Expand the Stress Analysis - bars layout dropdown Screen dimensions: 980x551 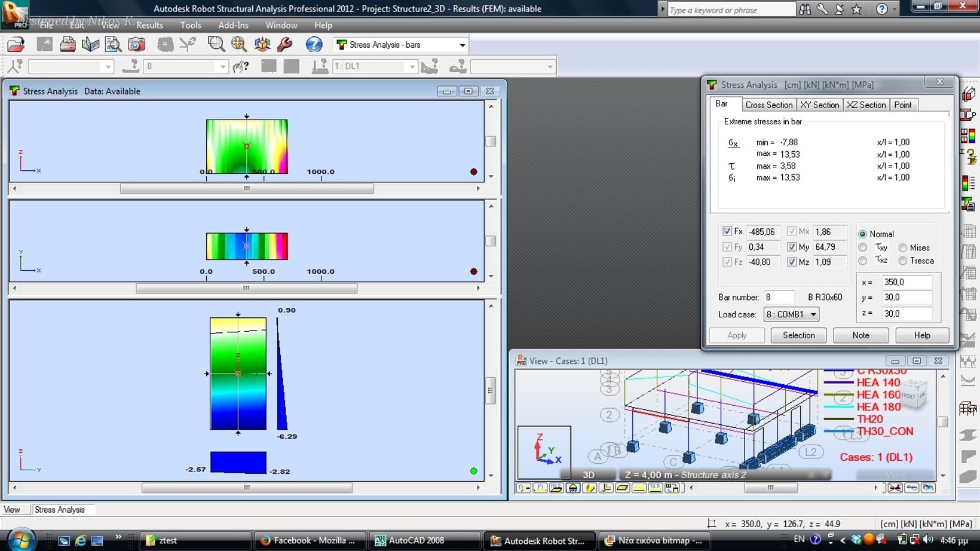pyautogui.click(x=462, y=45)
